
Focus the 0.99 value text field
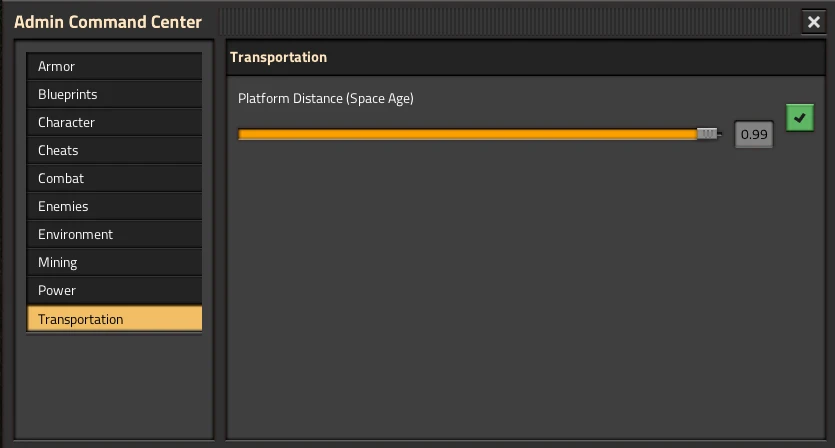tap(754, 134)
